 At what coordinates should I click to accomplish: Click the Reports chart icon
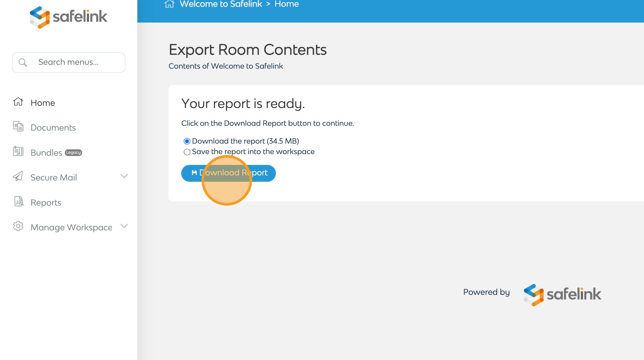pyautogui.click(x=19, y=201)
